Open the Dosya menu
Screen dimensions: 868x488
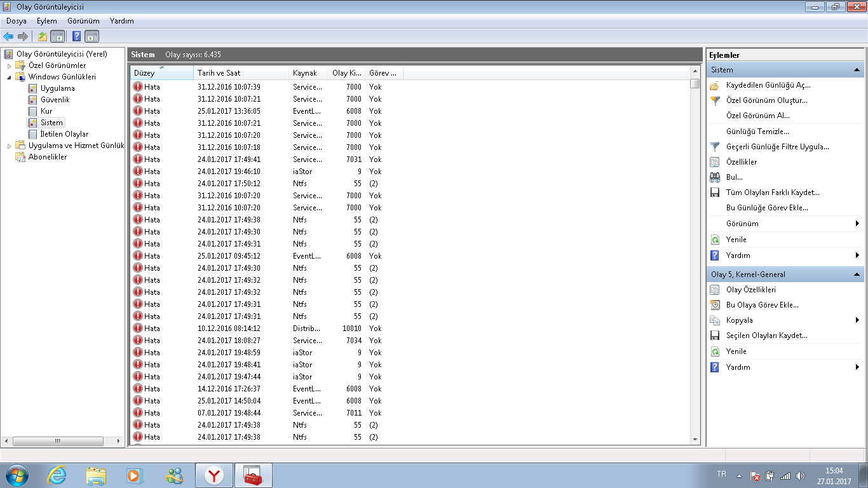[x=17, y=21]
